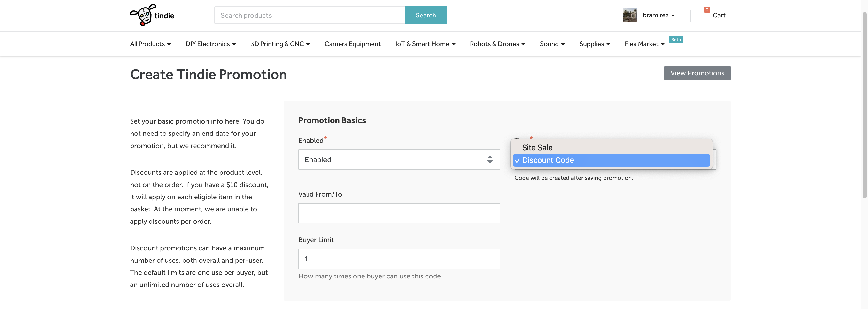Click the View Promotions button
Image resolution: width=868 pixels, height=309 pixels.
[697, 73]
